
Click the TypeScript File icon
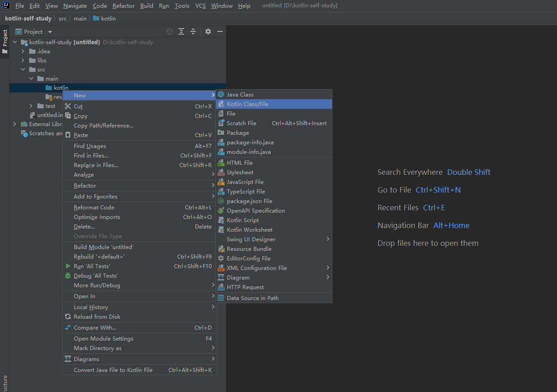(221, 192)
